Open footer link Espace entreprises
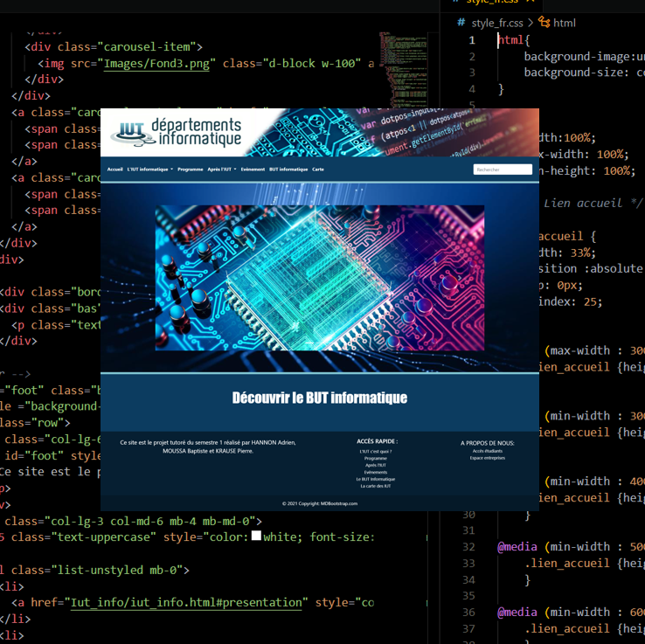The height and width of the screenshot is (644, 645). pos(488,458)
